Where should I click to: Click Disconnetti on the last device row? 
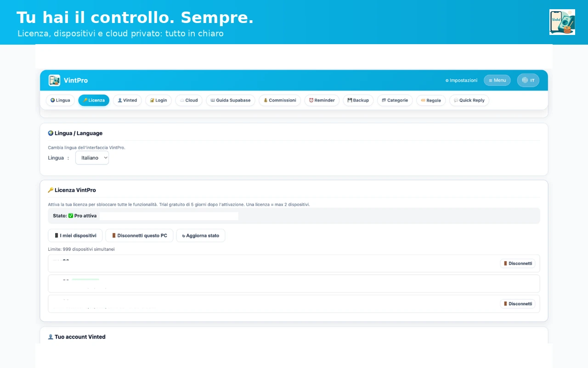coord(518,304)
